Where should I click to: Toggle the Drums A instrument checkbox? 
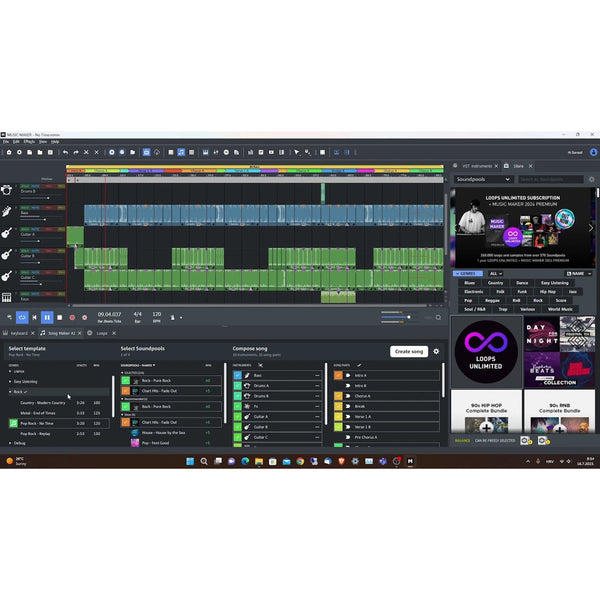pyautogui.click(x=238, y=386)
